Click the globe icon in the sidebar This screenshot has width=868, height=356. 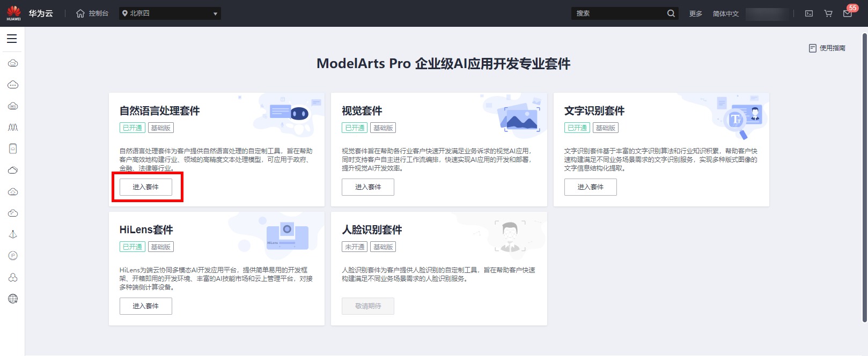(13, 299)
